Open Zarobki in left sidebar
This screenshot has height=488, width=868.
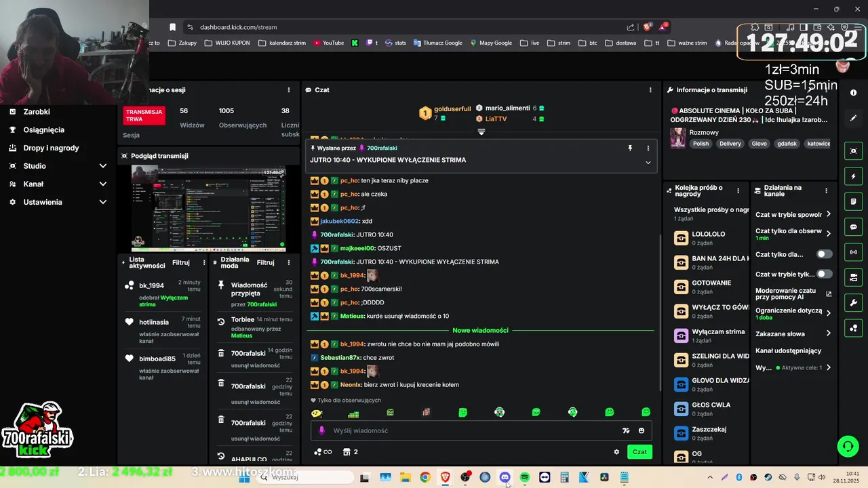click(x=37, y=112)
